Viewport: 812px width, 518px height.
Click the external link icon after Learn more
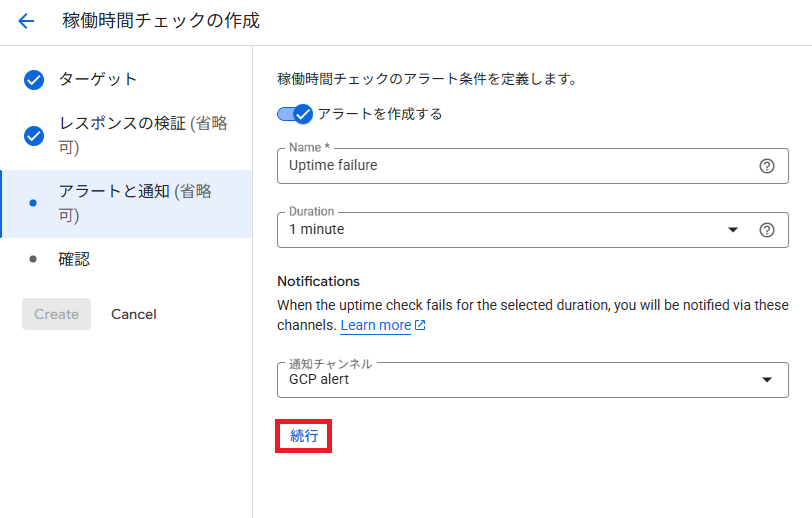[x=421, y=326]
